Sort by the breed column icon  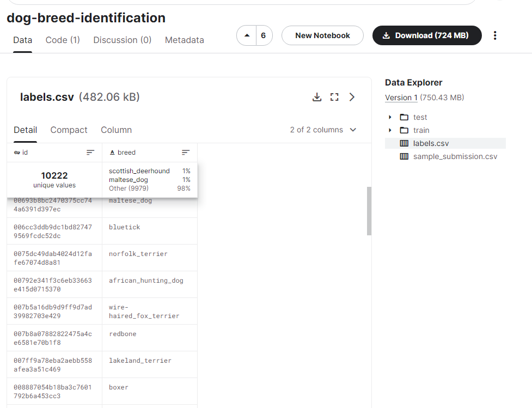pos(186,153)
